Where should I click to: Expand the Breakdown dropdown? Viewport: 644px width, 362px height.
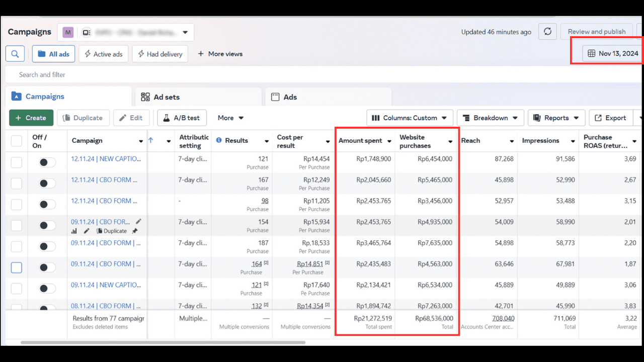pyautogui.click(x=490, y=118)
